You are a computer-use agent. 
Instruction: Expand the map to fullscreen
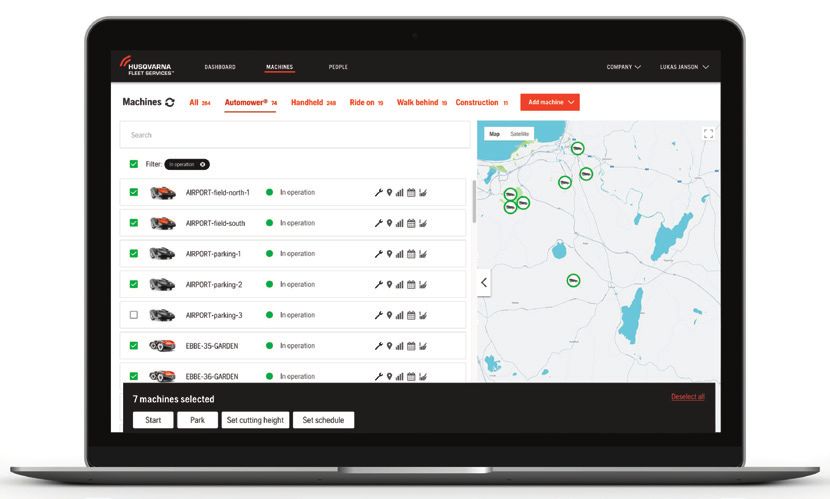[x=708, y=134]
